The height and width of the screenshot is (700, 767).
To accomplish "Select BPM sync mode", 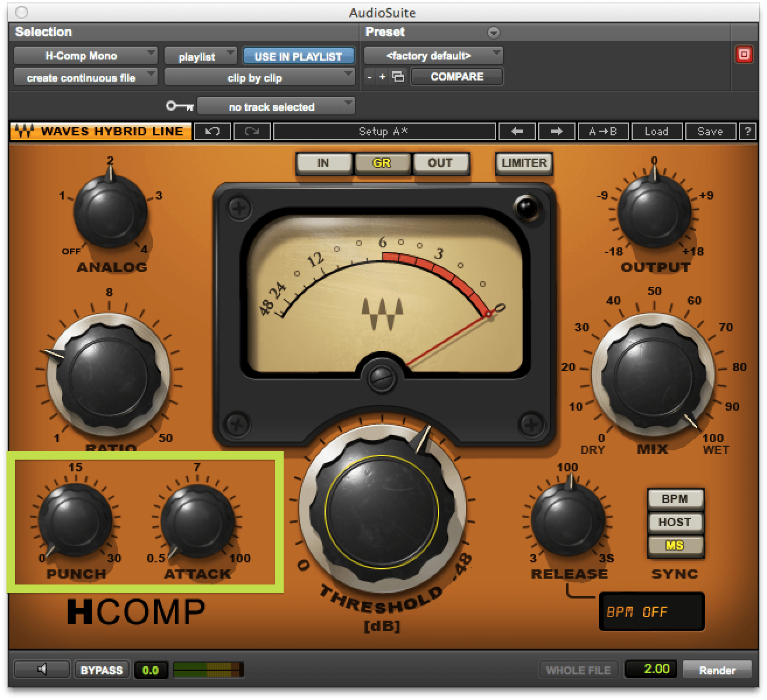I will pyautogui.click(x=675, y=499).
